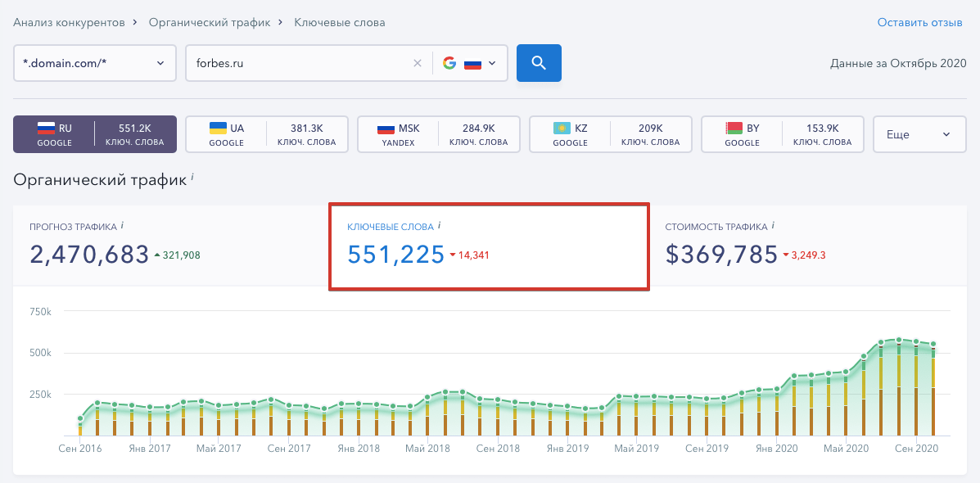Image resolution: width=980 pixels, height=483 pixels.
Task: Select the RU Google 551.2K tab
Action: [x=95, y=134]
